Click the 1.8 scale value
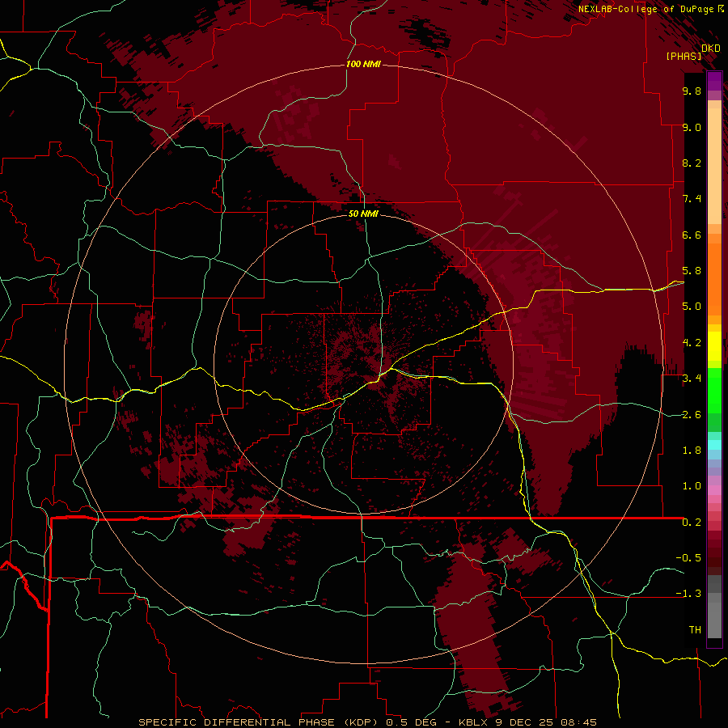This screenshot has height=728, width=728. click(x=692, y=451)
